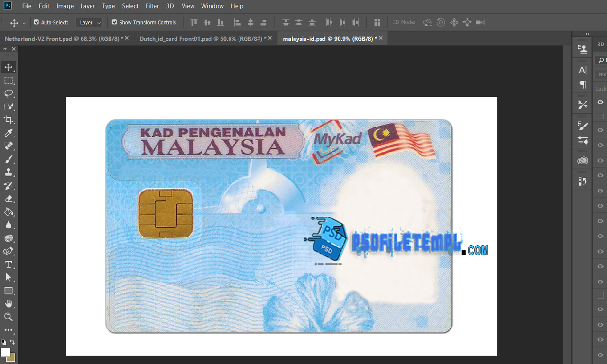Open the Filter menu
The width and height of the screenshot is (607, 364).
tap(152, 6)
